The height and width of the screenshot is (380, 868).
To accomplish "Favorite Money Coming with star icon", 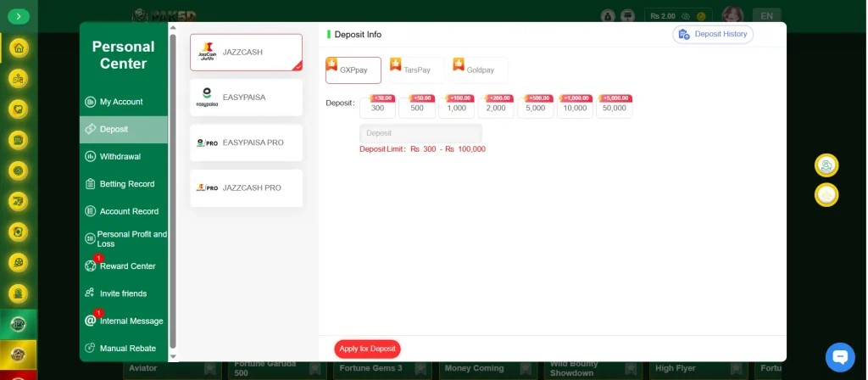I will (x=526, y=368).
